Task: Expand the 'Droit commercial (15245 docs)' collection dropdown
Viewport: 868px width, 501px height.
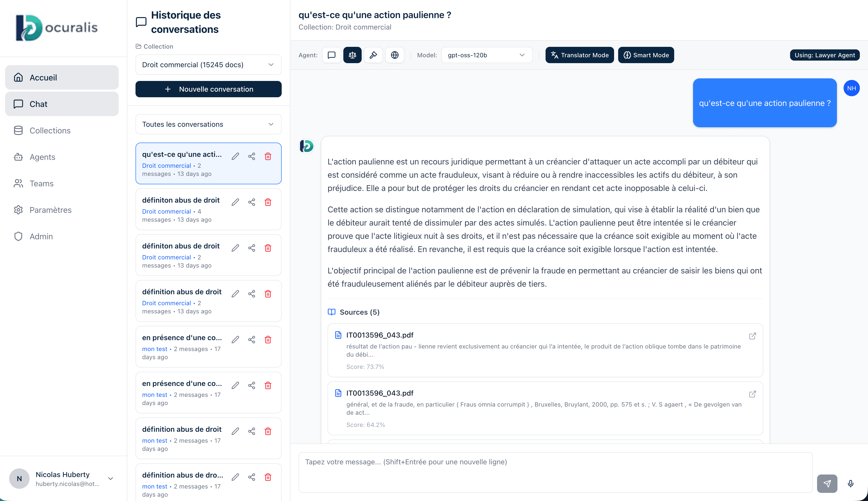Action: (208, 64)
